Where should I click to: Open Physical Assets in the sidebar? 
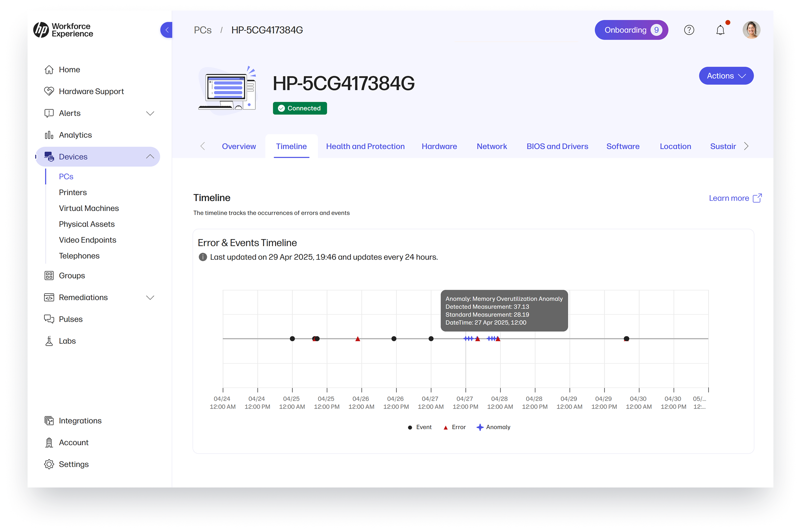click(x=87, y=224)
